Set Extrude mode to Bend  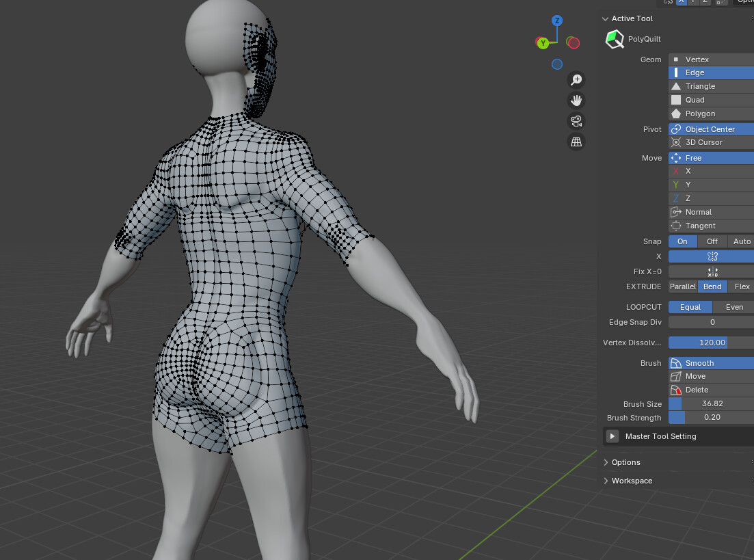tap(712, 286)
